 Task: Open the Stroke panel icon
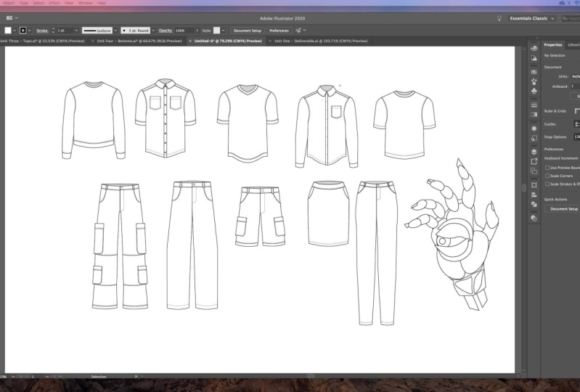coord(534,105)
